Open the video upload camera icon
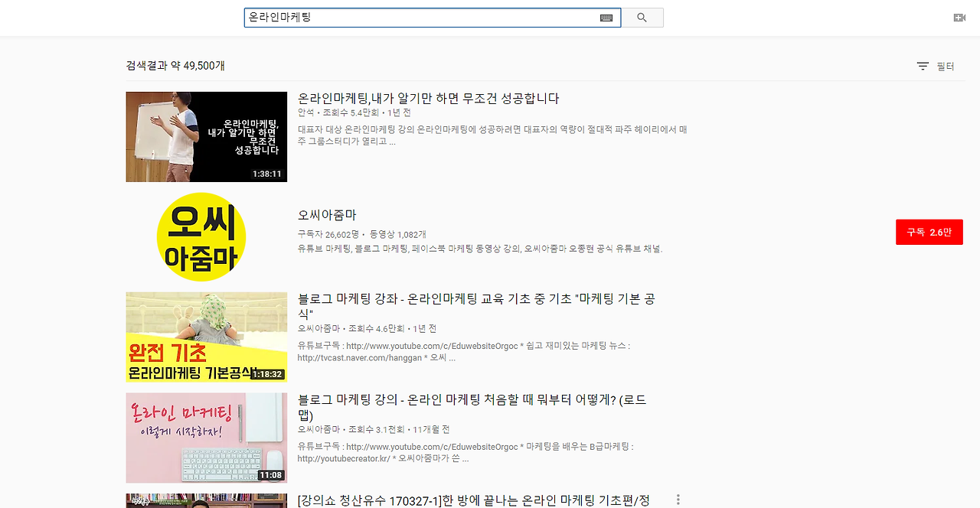Image resolution: width=980 pixels, height=508 pixels. 959,18
